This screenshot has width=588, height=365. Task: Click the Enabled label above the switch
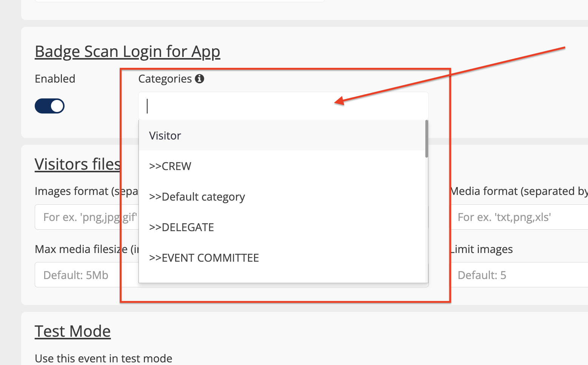(55, 79)
